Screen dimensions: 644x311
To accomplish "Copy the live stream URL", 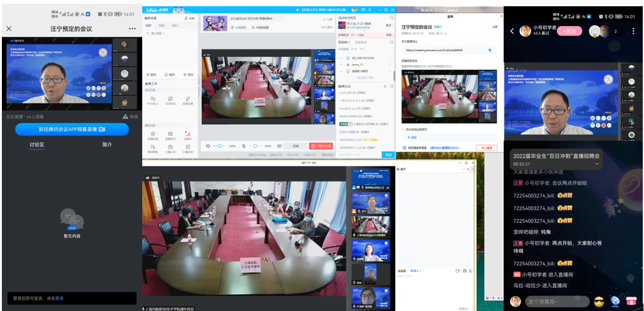I will pyautogui.click(x=490, y=49).
